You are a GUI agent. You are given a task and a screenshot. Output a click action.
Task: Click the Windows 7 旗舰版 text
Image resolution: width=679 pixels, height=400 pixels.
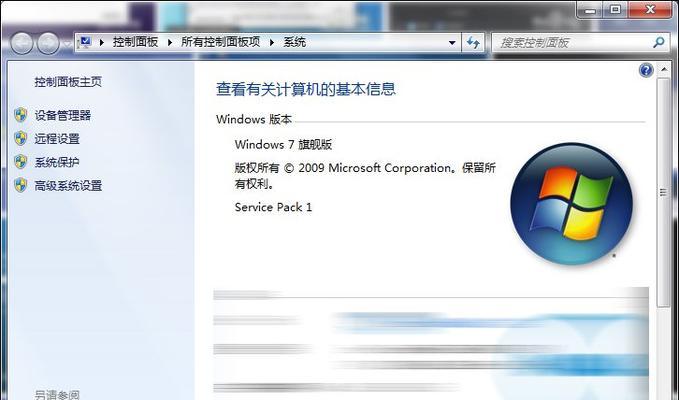(283, 145)
